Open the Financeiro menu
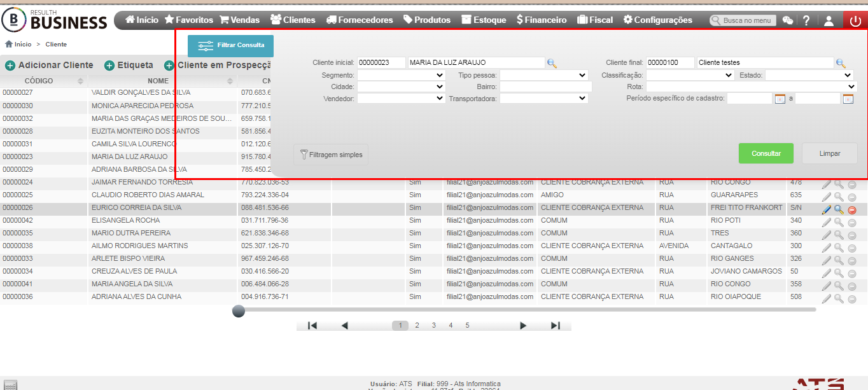Screen dimensions: 868x390 (x=541, y=20)
